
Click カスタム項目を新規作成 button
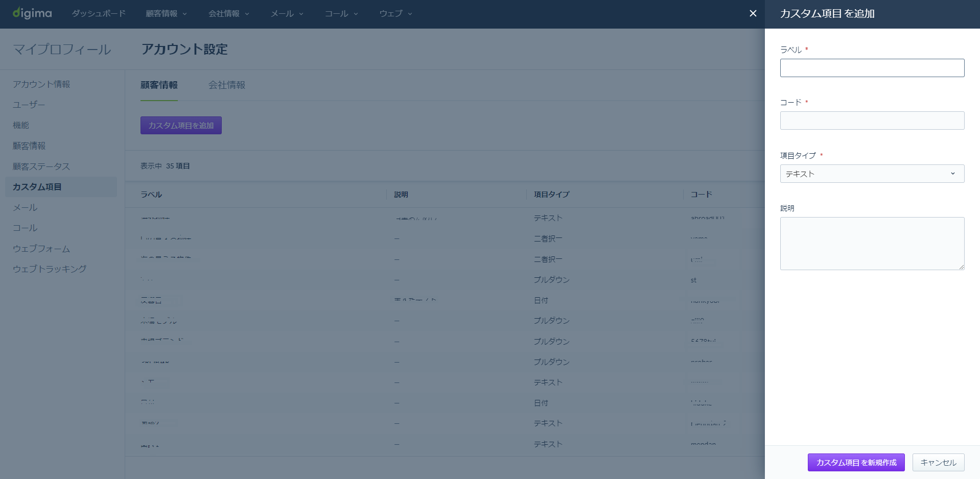click(856, 463)
